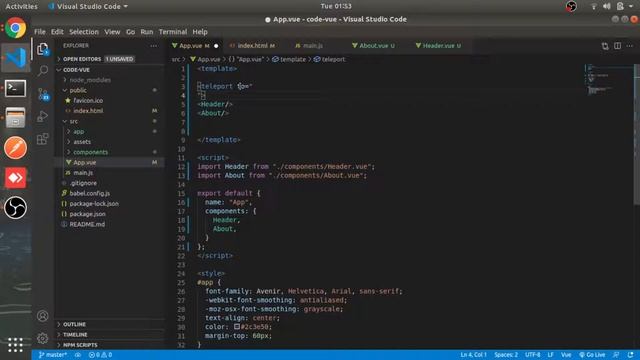
Task: Show Applications grid in dock
Action: click(x=16, y=345)
